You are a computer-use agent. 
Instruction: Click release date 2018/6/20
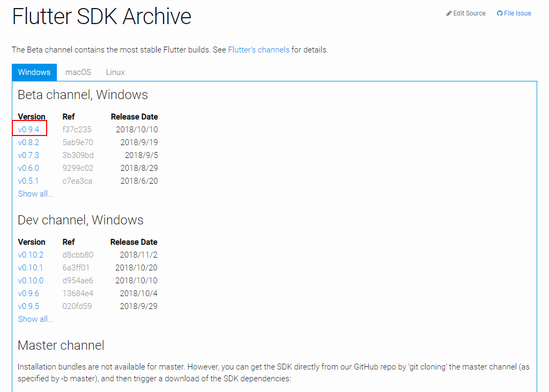(x=139, y=181)
